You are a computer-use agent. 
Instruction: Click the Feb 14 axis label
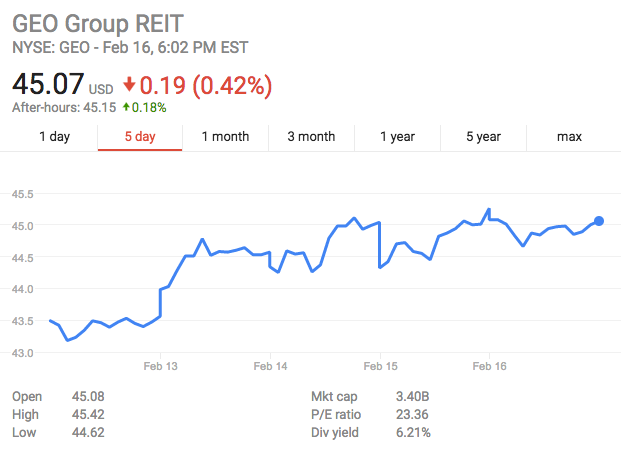[x=270, y=366]
